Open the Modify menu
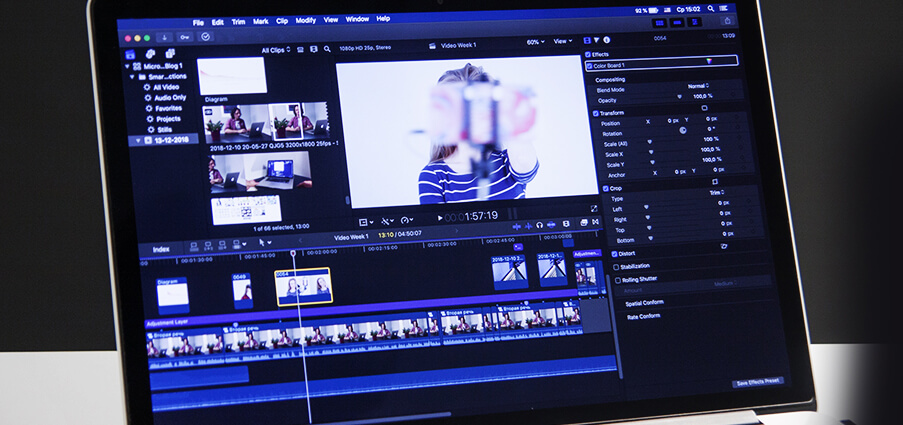The height and width of the screenshot is (425, 903). tap(306, 20)
